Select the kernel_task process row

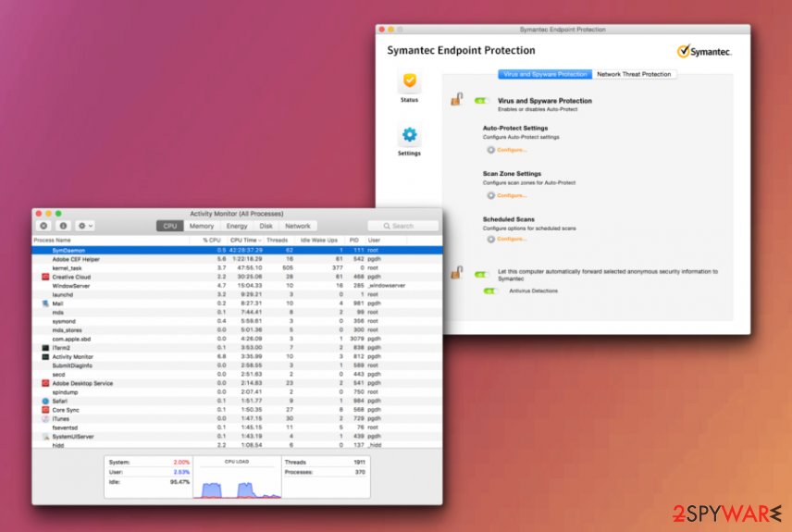pyautogui.click(x=237, y=268)
